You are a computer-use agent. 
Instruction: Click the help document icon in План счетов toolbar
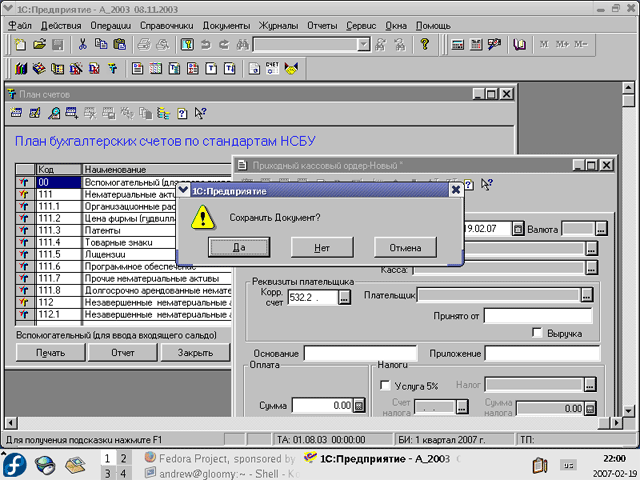(x=182, y=113)
